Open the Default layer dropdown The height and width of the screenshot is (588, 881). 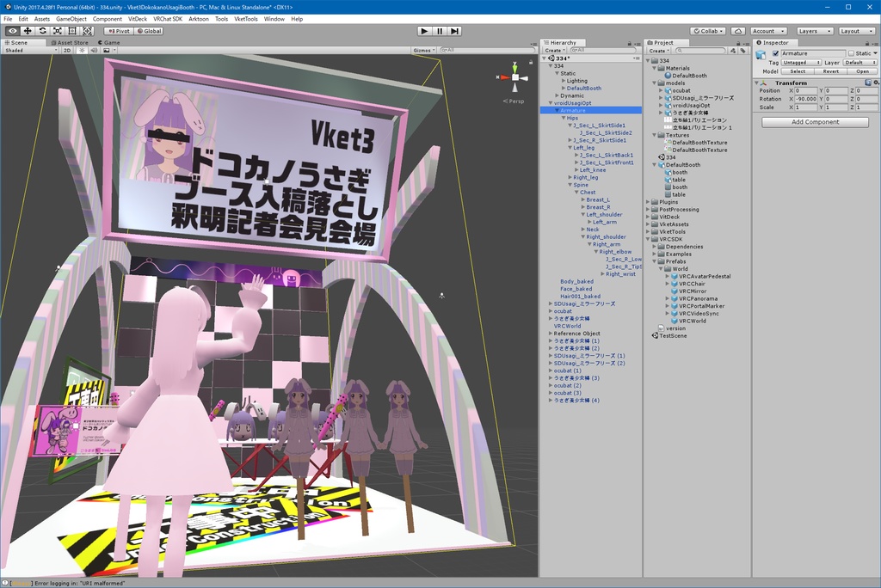tap(859, 63)
